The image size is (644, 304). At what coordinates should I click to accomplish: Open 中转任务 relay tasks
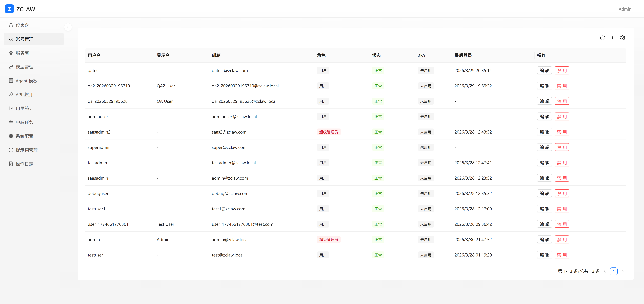(x=24, y=122)
